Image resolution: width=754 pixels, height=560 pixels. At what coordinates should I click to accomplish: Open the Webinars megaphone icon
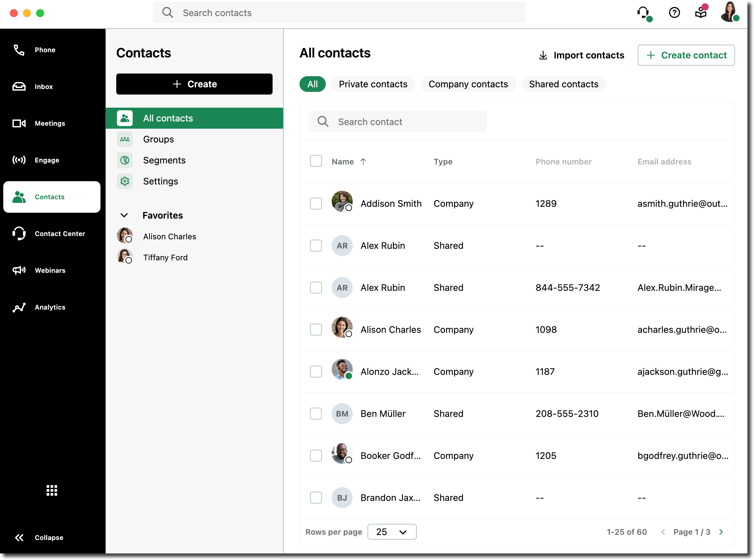click(x=19, y=270)
